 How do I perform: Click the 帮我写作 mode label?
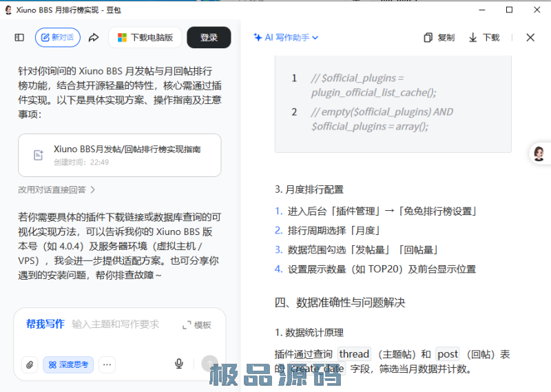(45, 324)
